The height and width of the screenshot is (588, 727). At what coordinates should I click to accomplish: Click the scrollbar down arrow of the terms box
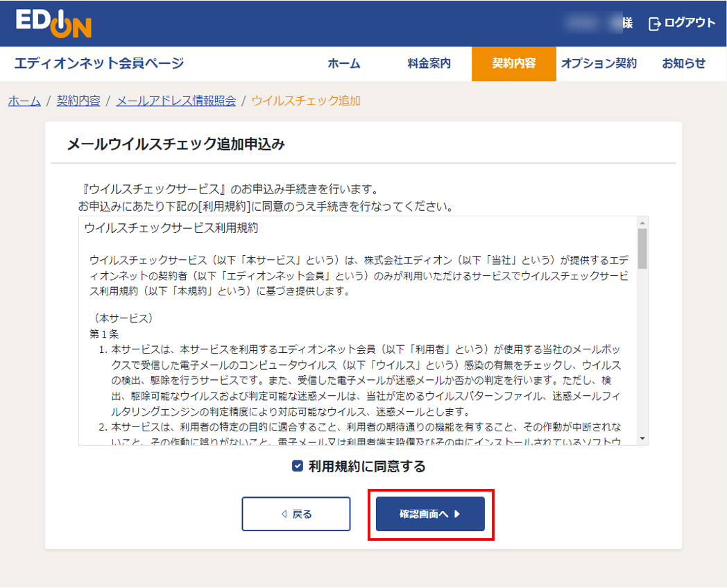click(x=642, y=440)
